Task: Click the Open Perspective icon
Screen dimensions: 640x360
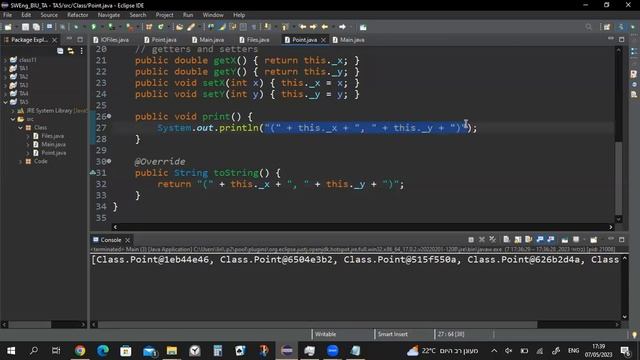Action: (607, 27)
